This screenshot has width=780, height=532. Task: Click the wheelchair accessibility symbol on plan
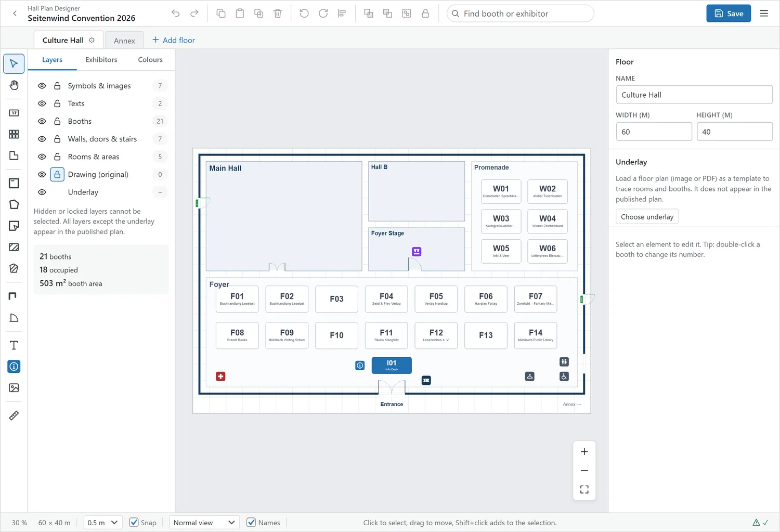tap(564, 377)
